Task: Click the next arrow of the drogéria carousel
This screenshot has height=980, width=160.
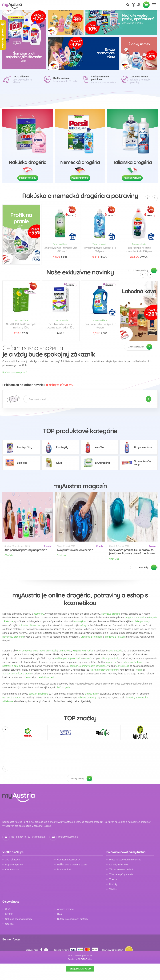Action: coord(155,198)
